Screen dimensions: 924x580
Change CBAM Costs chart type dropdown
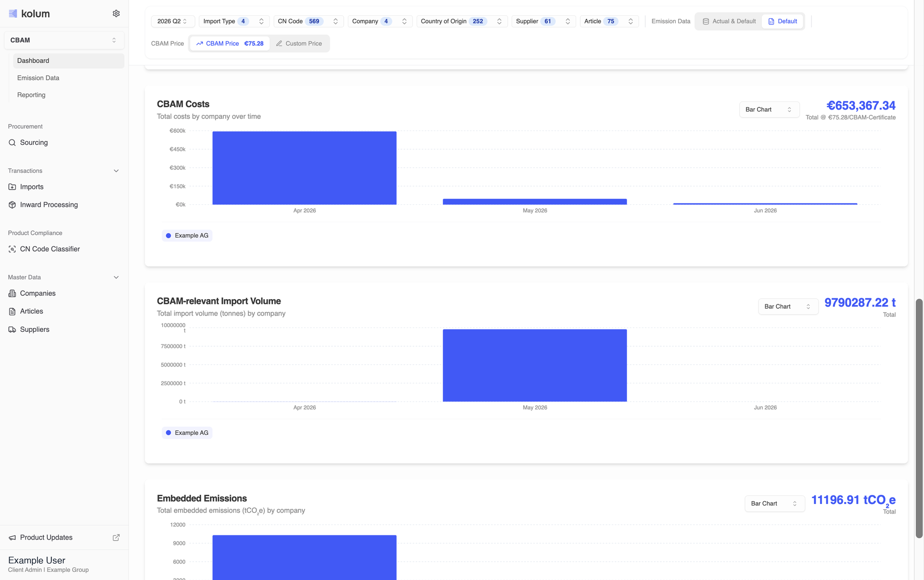point(769,110)
